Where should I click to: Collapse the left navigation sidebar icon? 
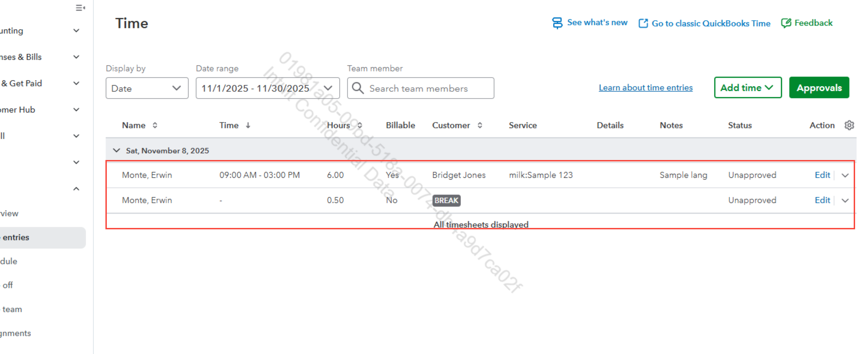click(80, 8)
